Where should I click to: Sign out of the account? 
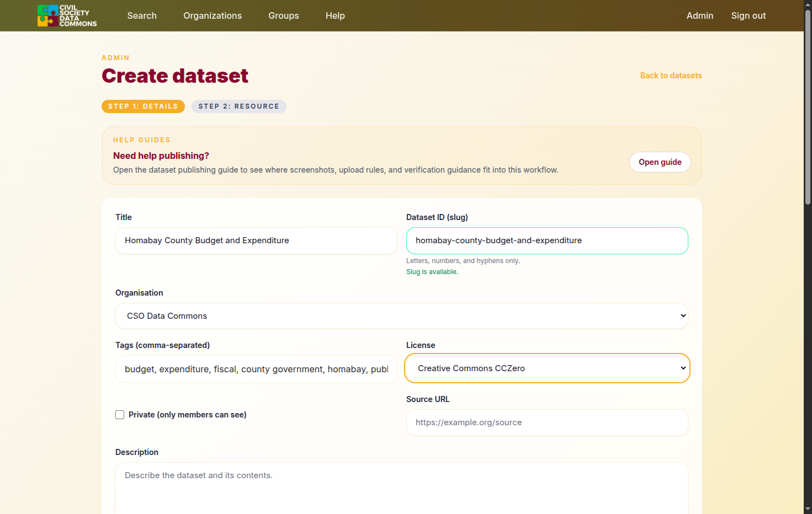coord(749,15)
